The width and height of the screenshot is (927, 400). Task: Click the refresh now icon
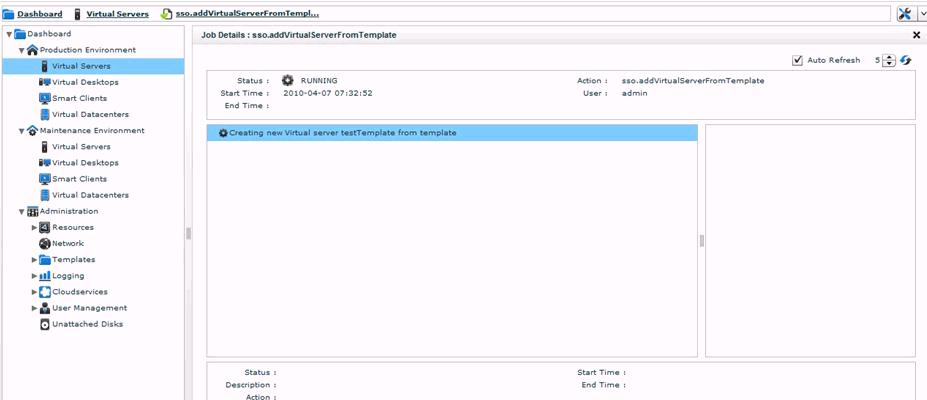click(x=906, y=60)
